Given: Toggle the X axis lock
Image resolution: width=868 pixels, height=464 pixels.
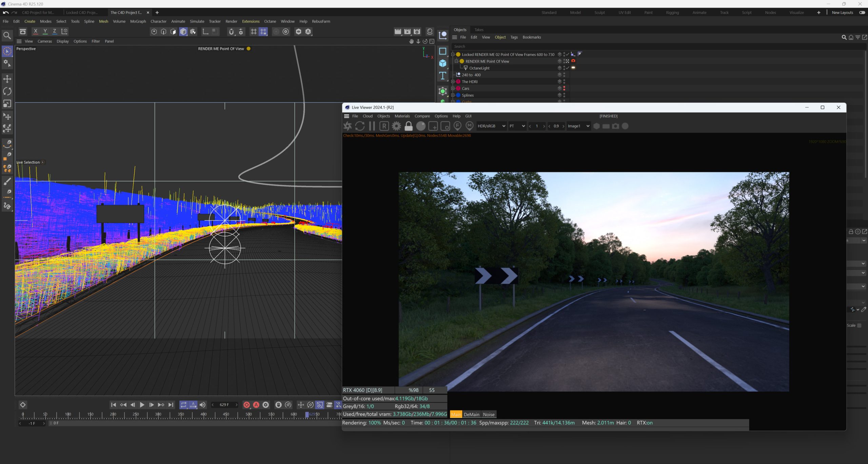Looking at the screenshot, I should click(36, 32).
